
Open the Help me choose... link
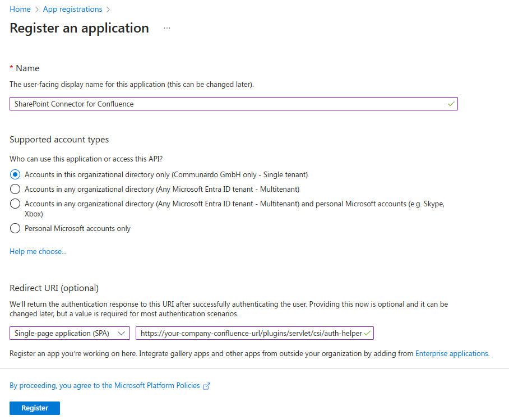pos(38,251)
